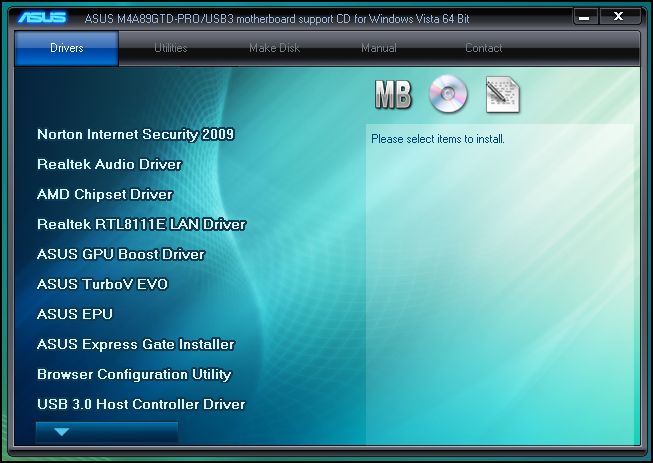653x463 pixels.
Task: Open the notepad file list icon
Action: coord(503,95)
